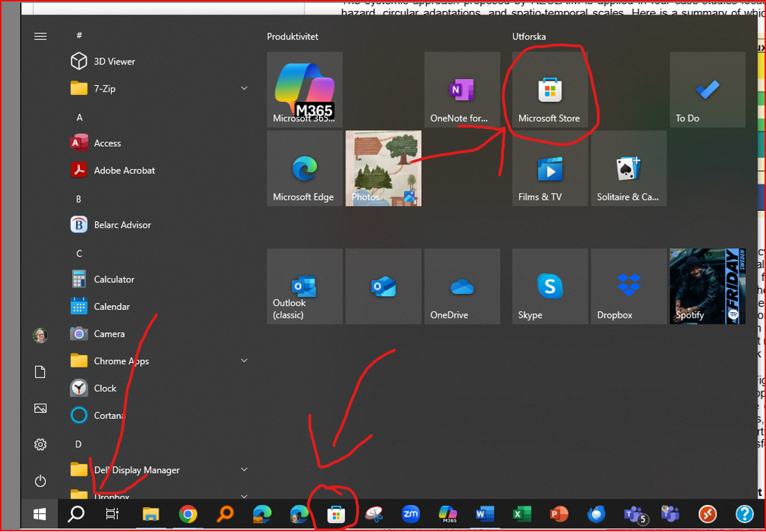
Task: Open the Dropbox tile
Action: 629,286
